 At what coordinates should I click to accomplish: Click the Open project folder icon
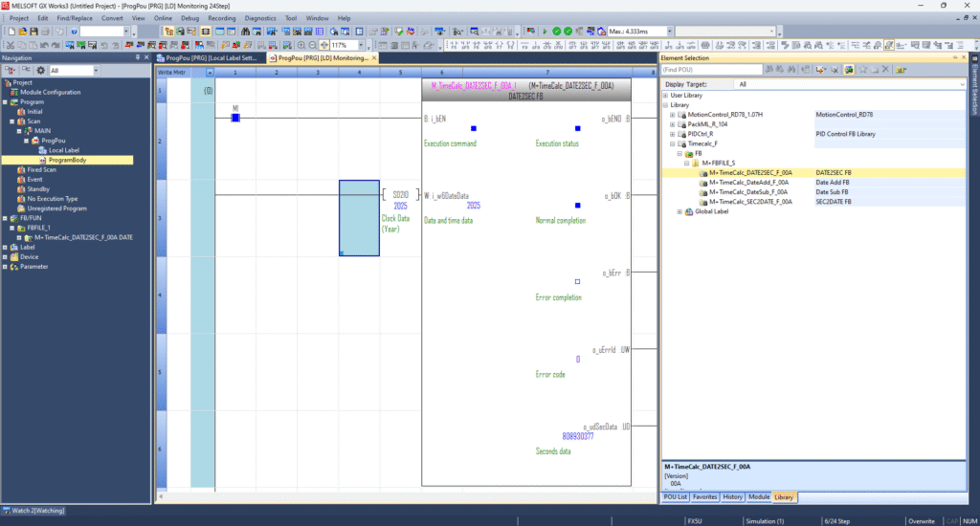(x=23, y=32)
